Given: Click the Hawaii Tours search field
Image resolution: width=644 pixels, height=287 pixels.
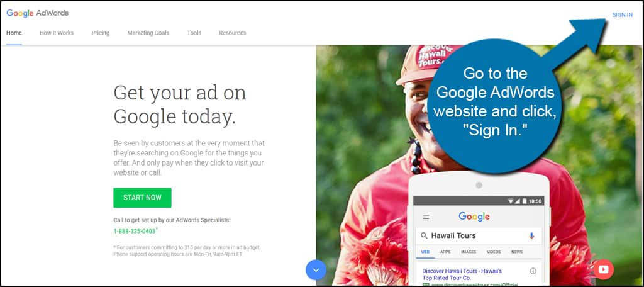Looking at the screenshot, I should tap(479, 235).
